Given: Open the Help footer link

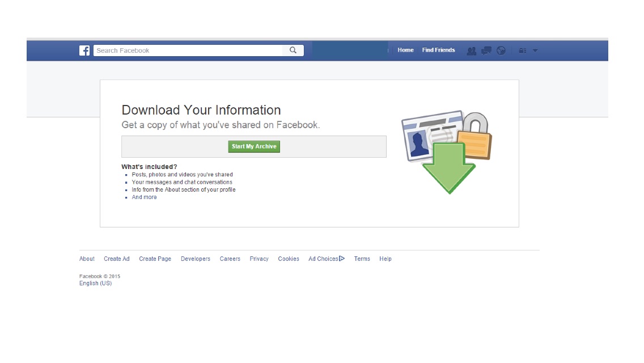Looking at the screenshot, I should point(385,259).
